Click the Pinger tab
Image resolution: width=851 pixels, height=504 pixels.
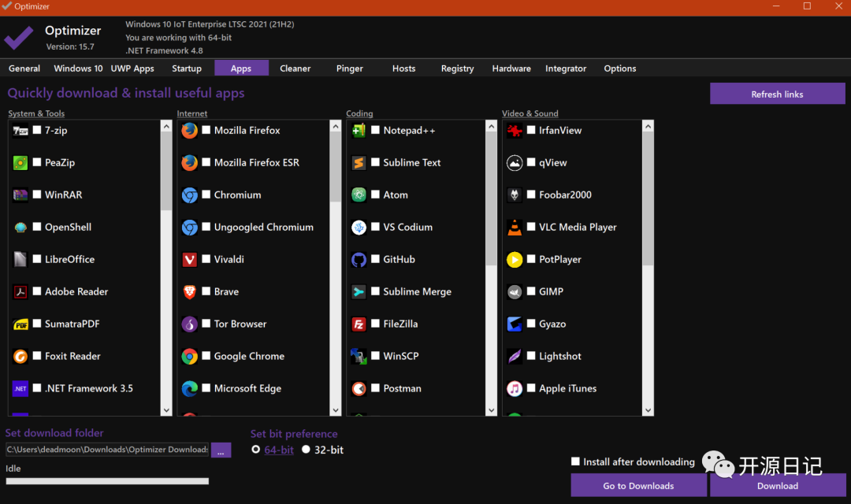[350, 69]
